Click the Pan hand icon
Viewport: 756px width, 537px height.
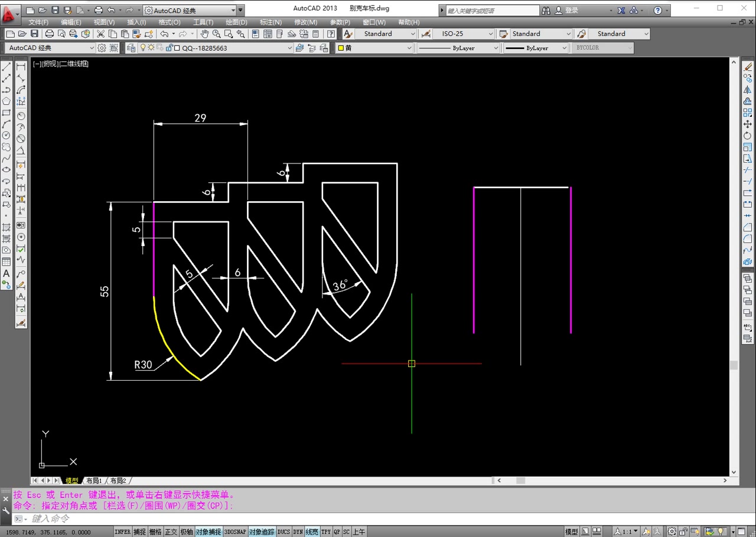coord(204,34)
